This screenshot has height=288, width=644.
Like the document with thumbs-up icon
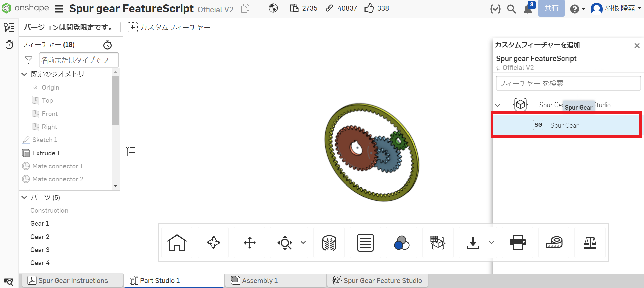pos(369,8)
